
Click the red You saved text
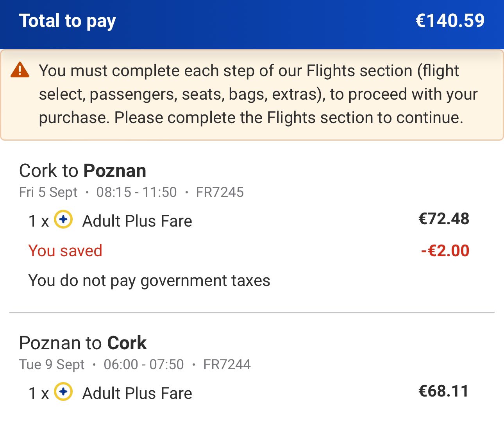tap(65, 251)
